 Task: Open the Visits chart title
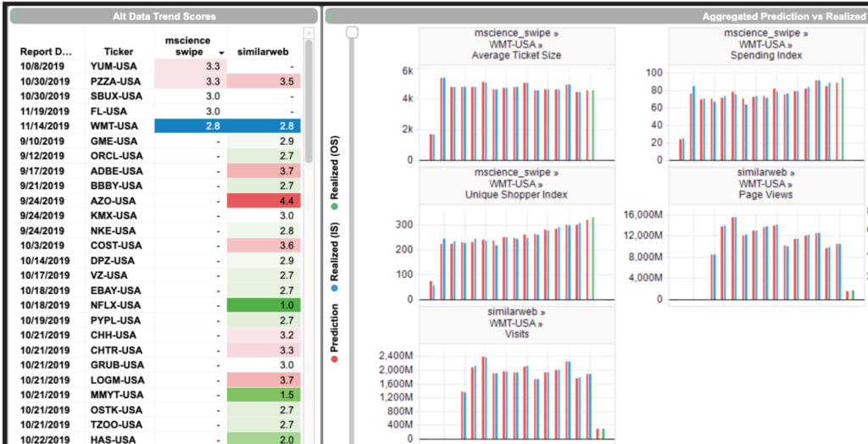click(516, 334)
